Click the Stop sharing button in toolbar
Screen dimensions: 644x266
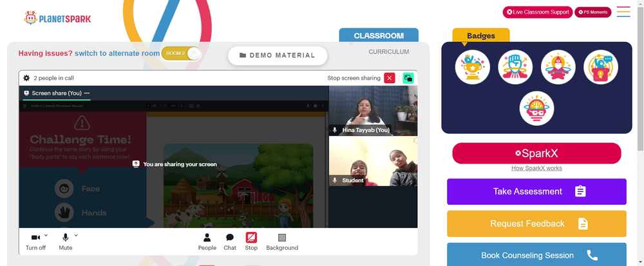(x=251, y=242)
